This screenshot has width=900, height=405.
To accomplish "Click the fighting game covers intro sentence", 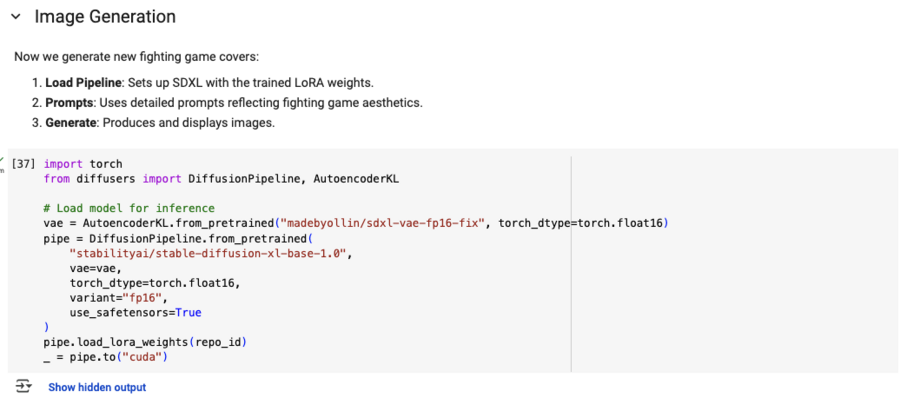I will [136, 57].
